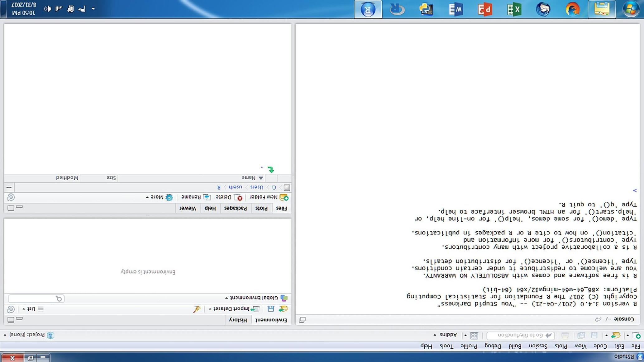Click the New File icon in main toolbar
Image resolution: width=644 pixels, height=362 pixels.
[x=636, y=335]
